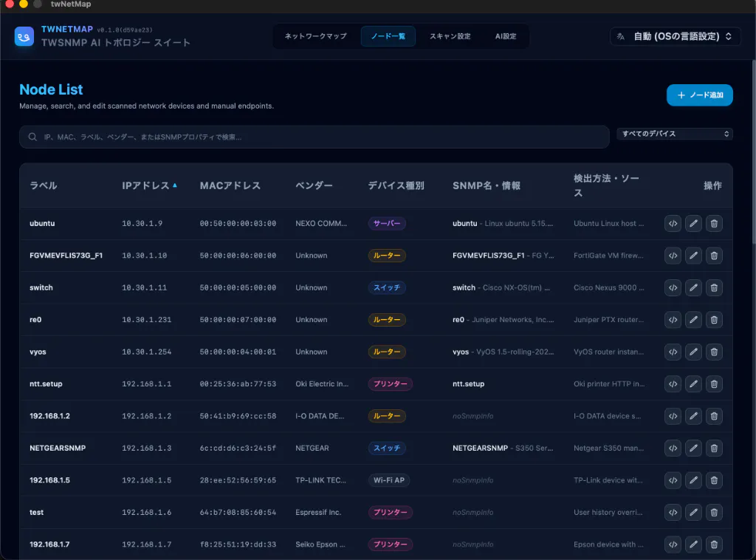The image size is (756, 560).
Task: Click the label 192.168.1.2
Action: pos(49,416)
